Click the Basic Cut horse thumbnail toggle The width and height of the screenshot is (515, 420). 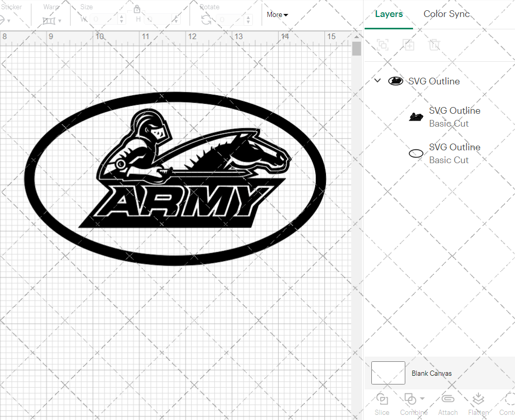416,117
